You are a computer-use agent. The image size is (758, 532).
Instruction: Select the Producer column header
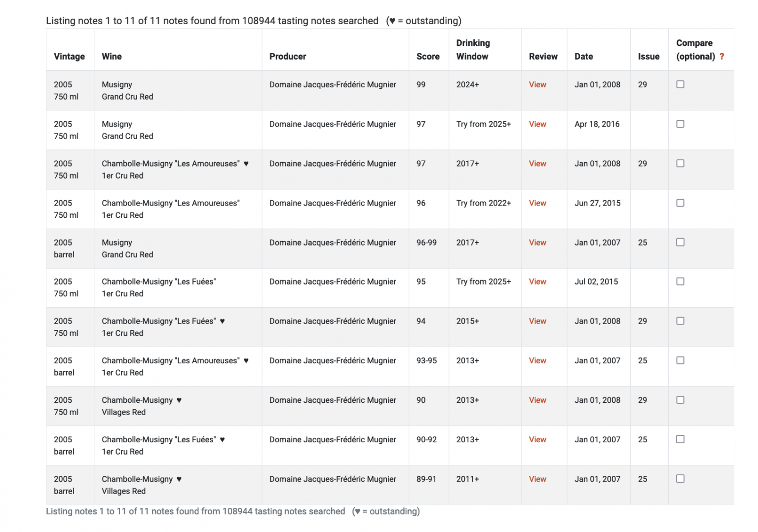(288, 56)
